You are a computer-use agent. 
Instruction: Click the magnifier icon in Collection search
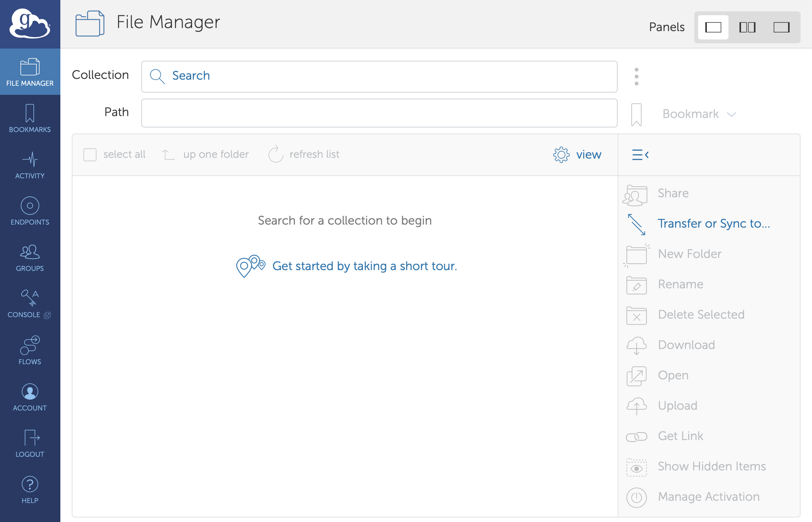[157, 76]
